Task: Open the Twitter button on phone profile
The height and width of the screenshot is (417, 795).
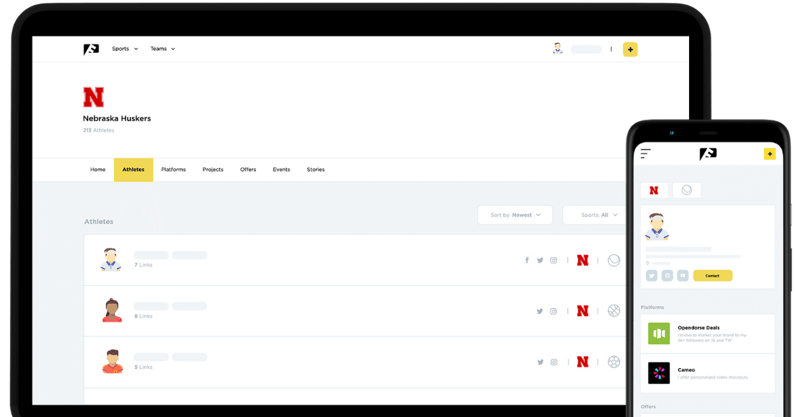Action: point(652,275)
